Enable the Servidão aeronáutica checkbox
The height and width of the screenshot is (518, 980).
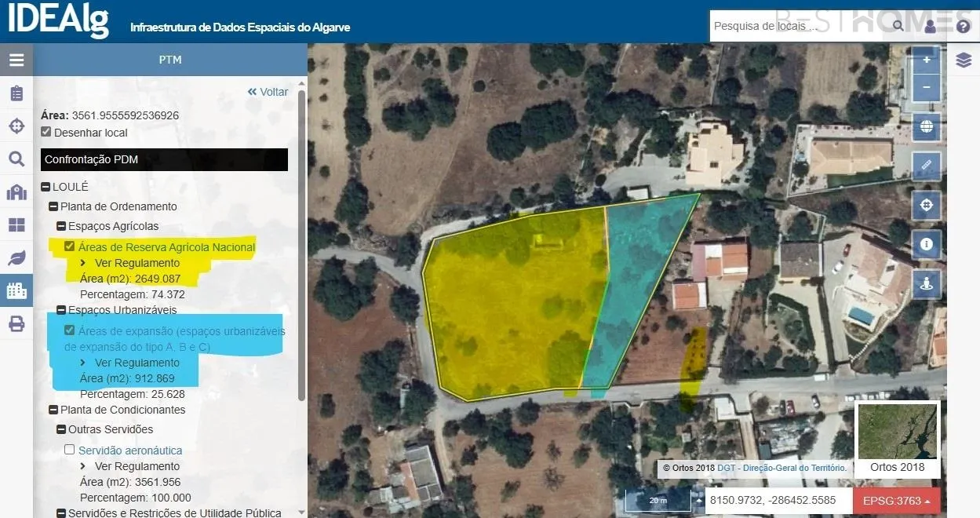(70, 450)
